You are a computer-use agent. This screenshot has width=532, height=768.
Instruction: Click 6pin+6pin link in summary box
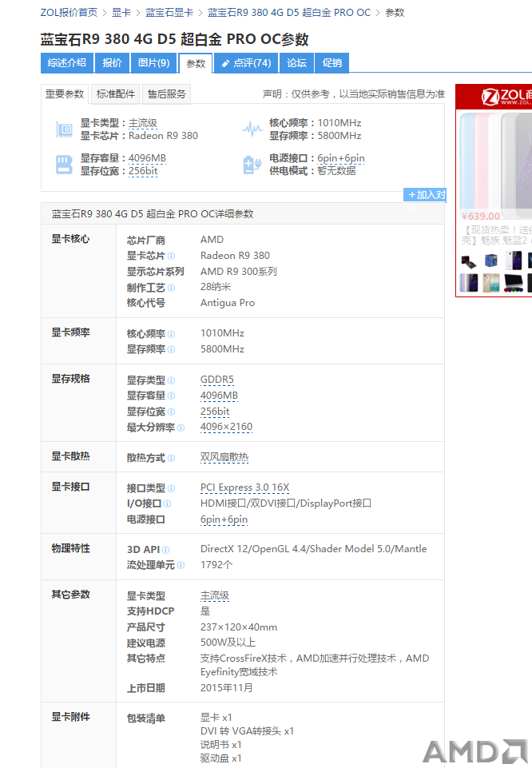pyautogui.click(x=340, y=158)
